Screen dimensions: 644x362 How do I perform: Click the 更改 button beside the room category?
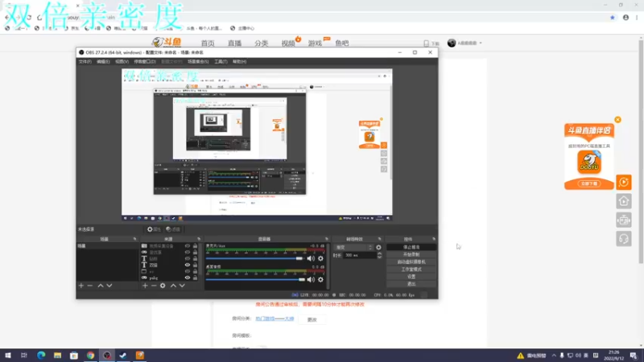pos(312,319)
